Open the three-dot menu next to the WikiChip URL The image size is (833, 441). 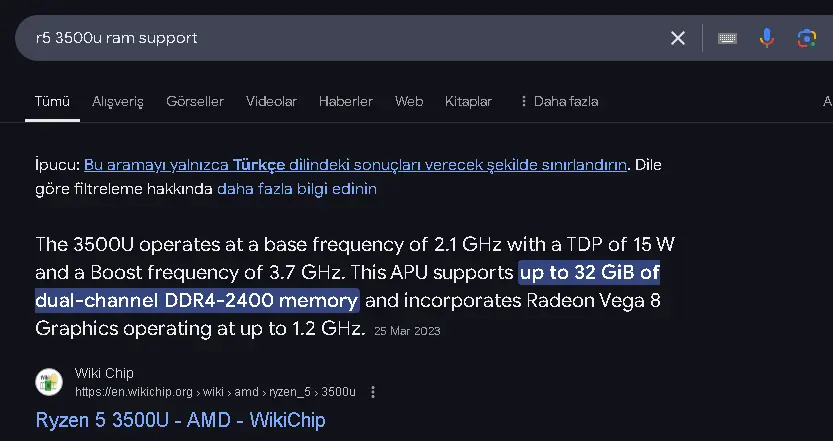point(373,392)
